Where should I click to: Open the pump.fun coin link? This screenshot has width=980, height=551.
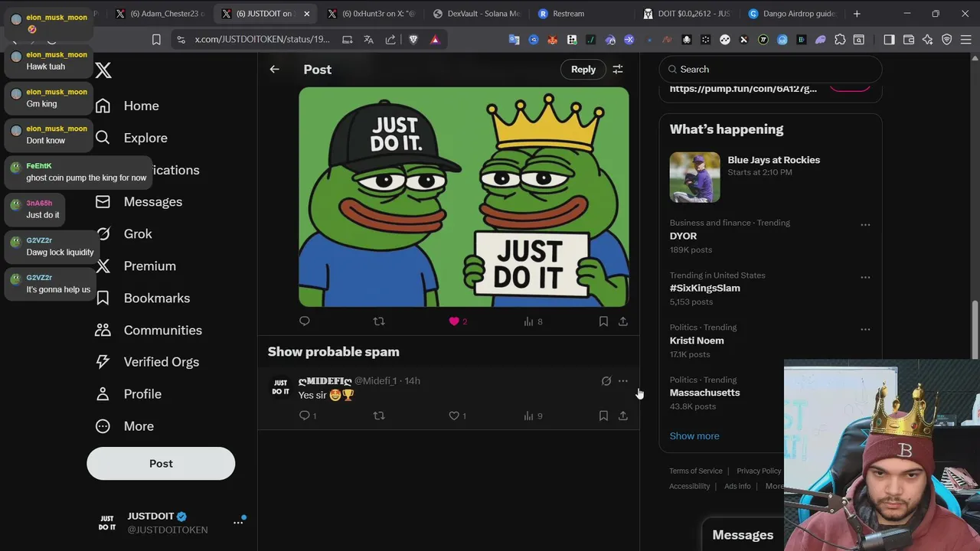tap(743, 89)
